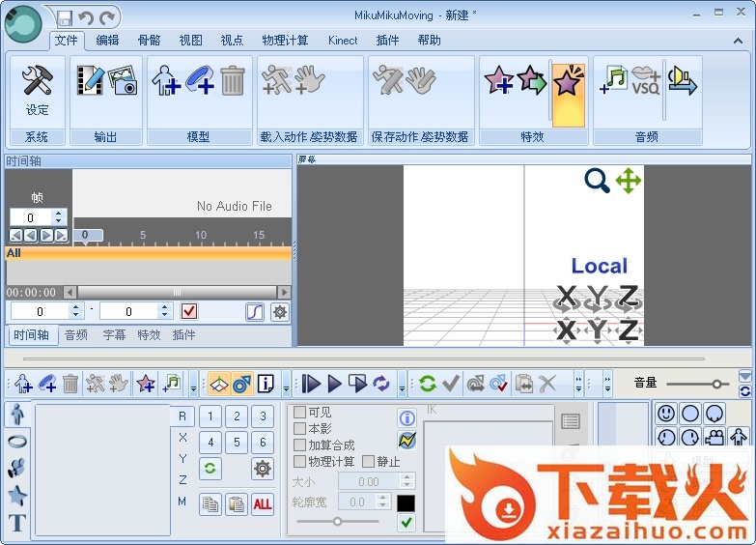Open the 插件 ribbon tab
Image resolution: width=756 pixels, height=545 pixels.
[387, 41]
